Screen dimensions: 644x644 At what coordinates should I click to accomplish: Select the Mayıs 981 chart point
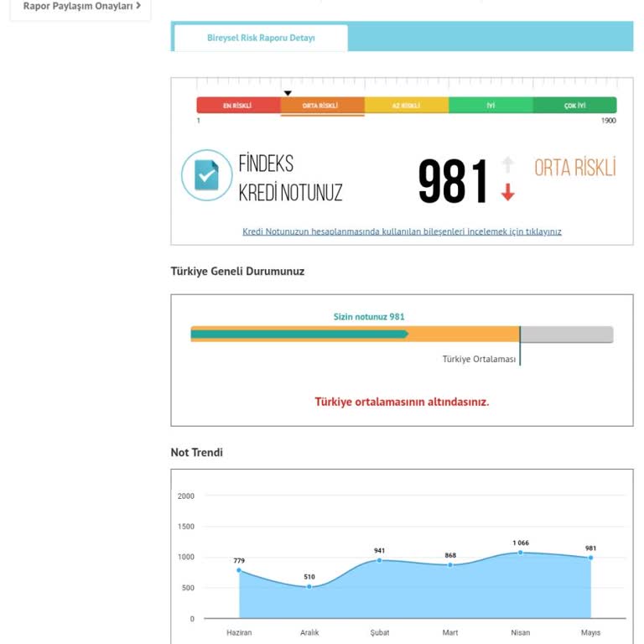click(x=590, y=558)
